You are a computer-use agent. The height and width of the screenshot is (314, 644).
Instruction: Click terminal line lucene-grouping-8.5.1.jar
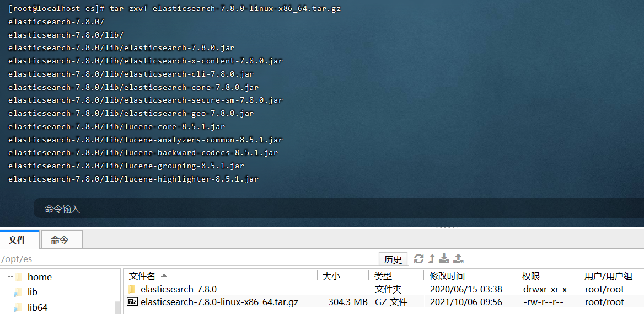click(x=126, y=166)
